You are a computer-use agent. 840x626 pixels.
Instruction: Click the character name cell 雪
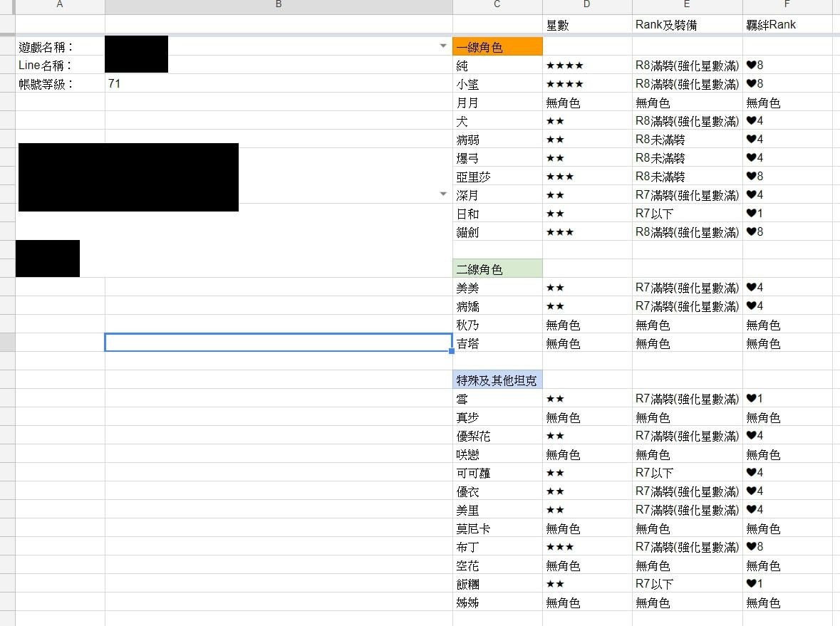pos(498,399)
